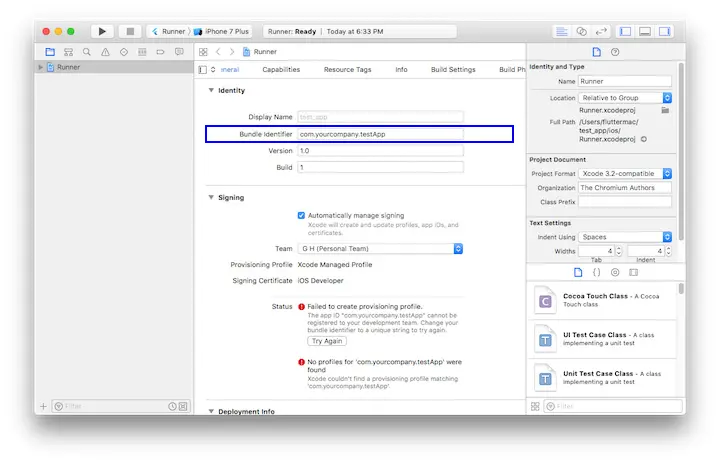Select the Cocoa Touch Class template
This screenshot has height=464, width=720.
coord(603,301)
